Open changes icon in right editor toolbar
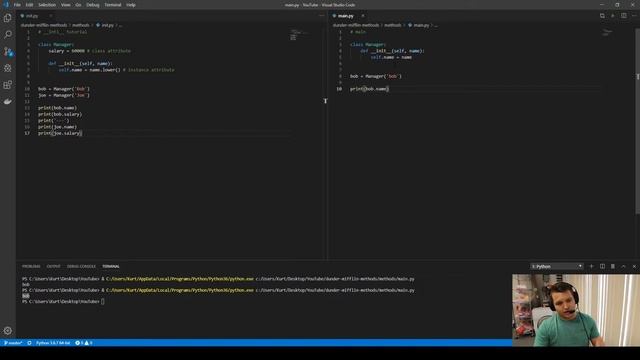Image resolution: width=640 pixels, height=360 pixels. 602,16
